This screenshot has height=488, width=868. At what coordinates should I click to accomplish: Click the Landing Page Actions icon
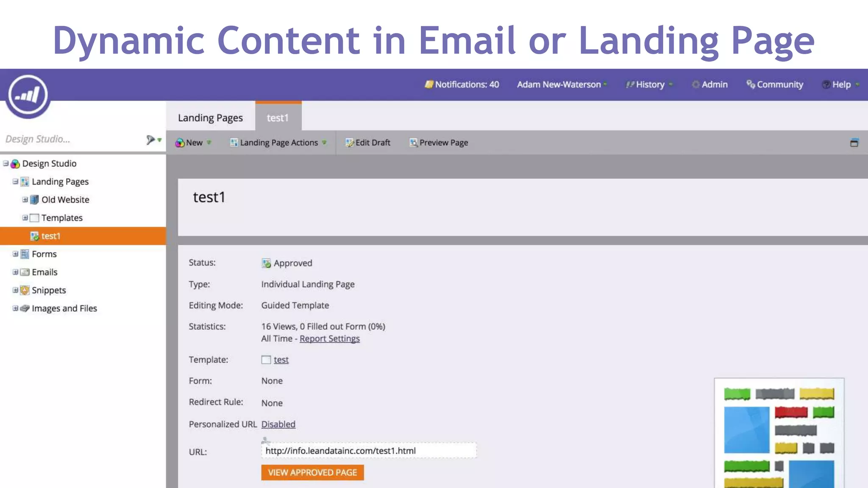234,142
